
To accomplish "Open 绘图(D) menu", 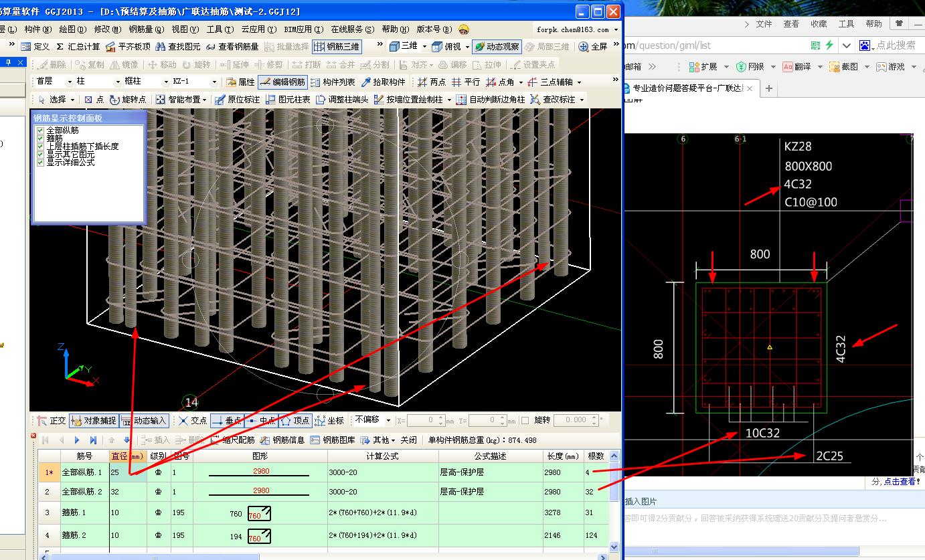I will click(x=73, y=29).
